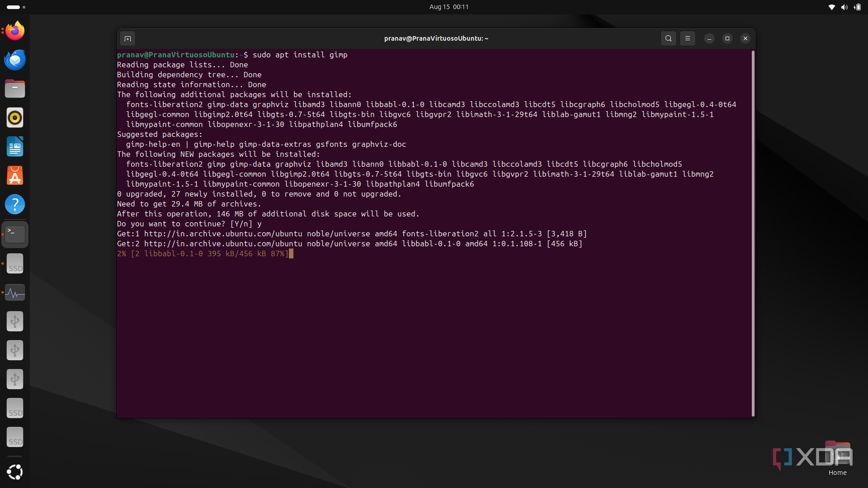
Task: Open the Wi-Fi network indicator
Action: click(x=831, y=7)
